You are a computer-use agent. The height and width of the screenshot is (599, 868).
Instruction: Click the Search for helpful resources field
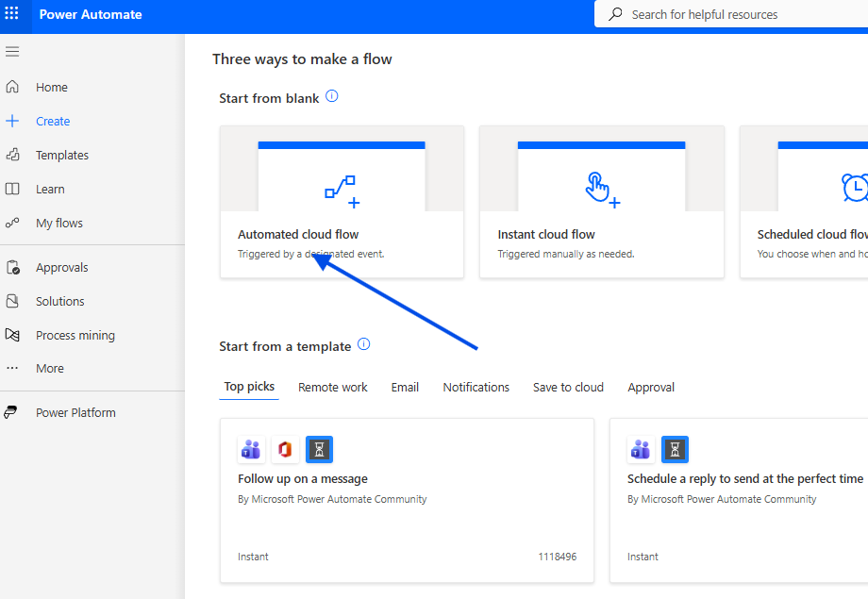pos(736,14)
